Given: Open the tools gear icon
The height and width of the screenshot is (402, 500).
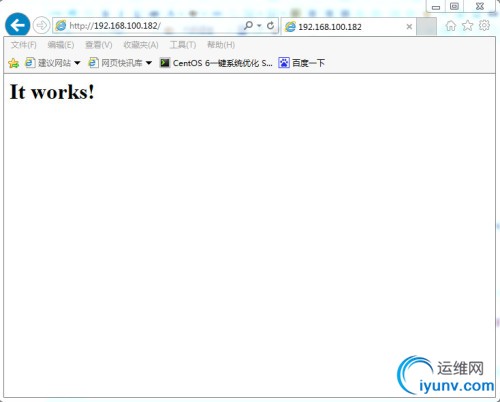Looking at the screenshot, I should click(484, 25).
